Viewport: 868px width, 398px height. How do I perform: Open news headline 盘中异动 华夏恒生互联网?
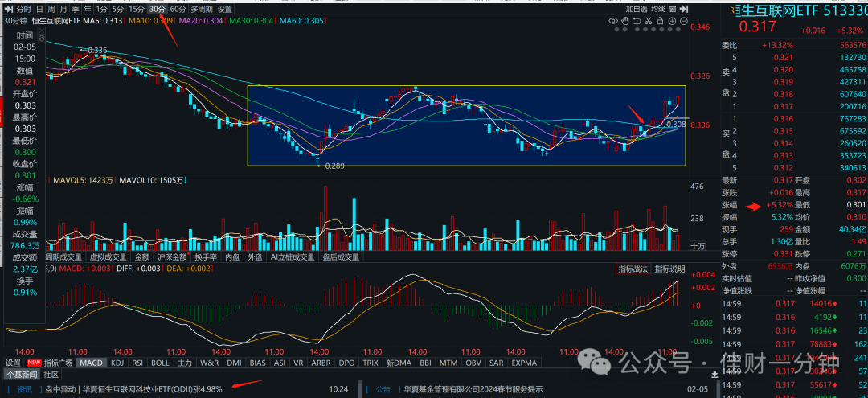(134, 389)
